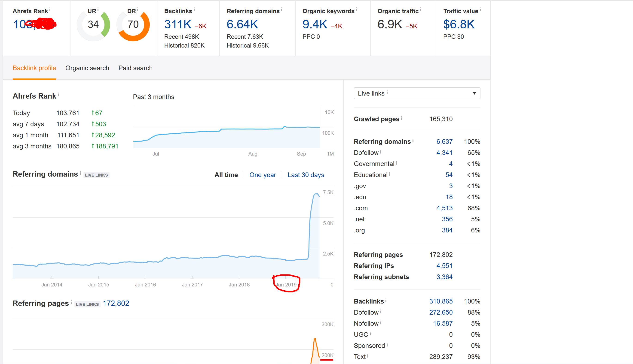Click the 4,341 dofollow domains link
Screen dimensions: 633x364
click(x=444, y=153)
